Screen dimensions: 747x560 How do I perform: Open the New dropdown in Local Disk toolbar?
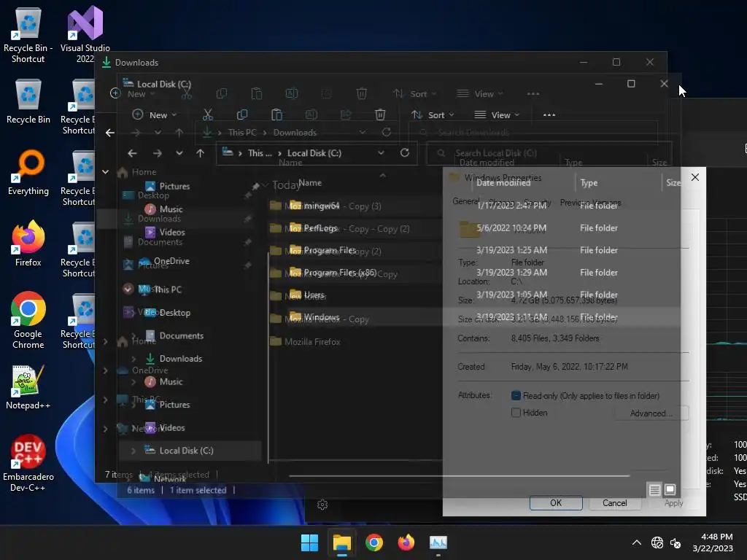(155, 114)
